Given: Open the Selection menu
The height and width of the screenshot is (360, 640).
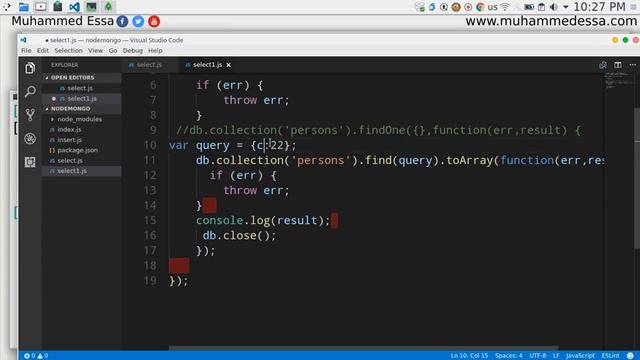Looking at the screenshot, I should click(68, 51).
